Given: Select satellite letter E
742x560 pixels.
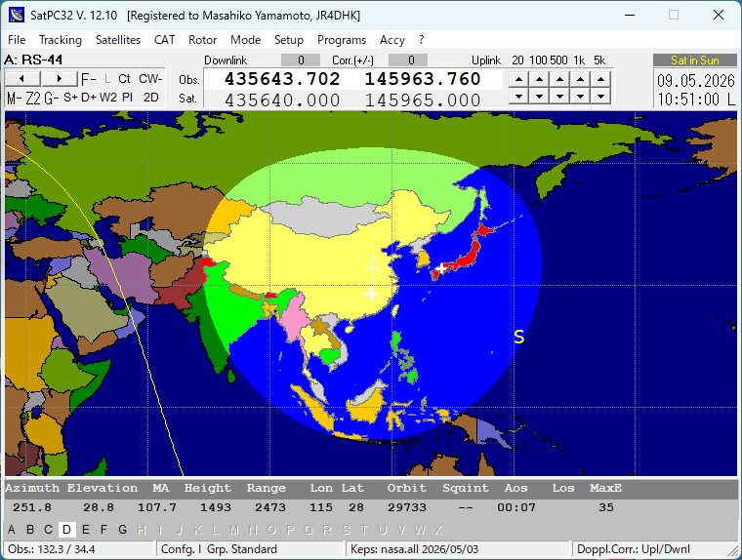Looking at the screenshot, I should click(86, 529).
